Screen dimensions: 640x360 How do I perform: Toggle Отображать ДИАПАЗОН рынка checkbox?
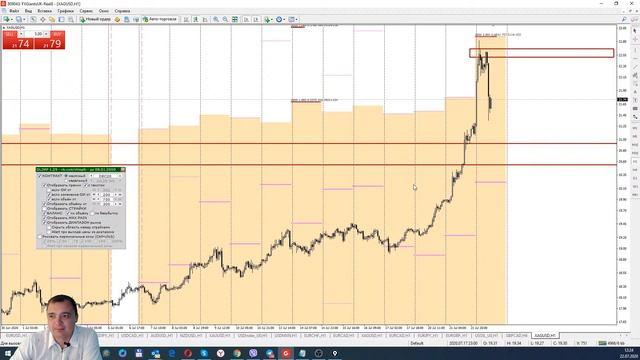[x=44, y=222]
